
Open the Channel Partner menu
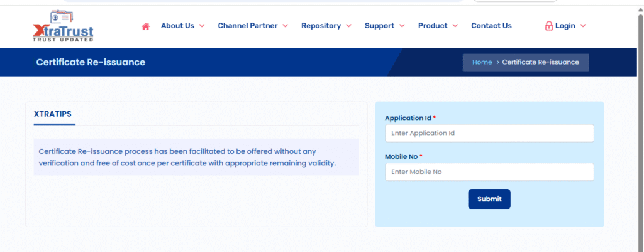tap(248, 26)
